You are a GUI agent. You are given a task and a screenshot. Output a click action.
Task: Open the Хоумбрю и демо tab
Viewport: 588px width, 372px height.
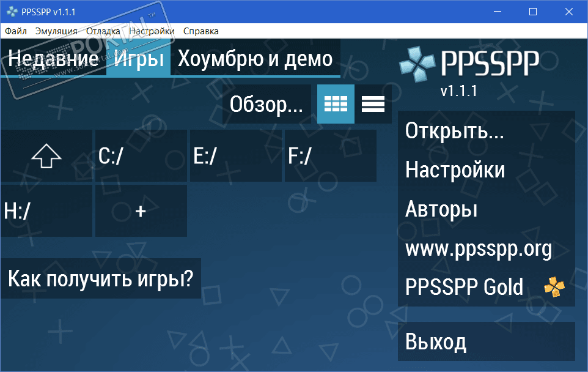[x=255, y=58]
